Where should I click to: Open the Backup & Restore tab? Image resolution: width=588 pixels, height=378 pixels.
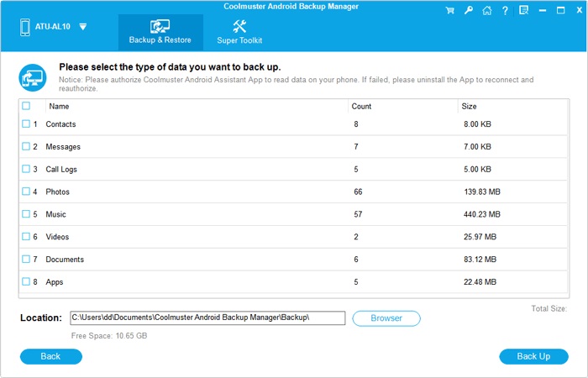[x=160, y=32]
